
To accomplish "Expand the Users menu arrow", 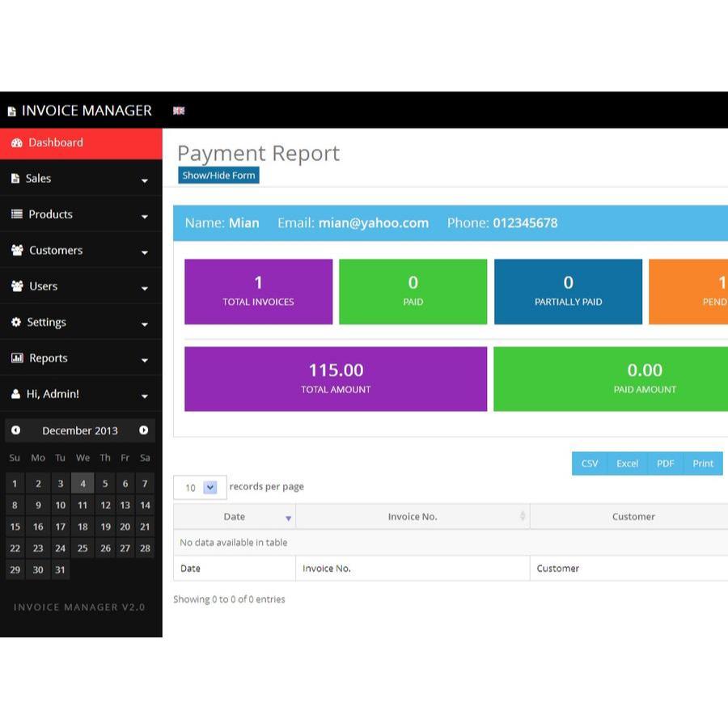I will (145, 288).
